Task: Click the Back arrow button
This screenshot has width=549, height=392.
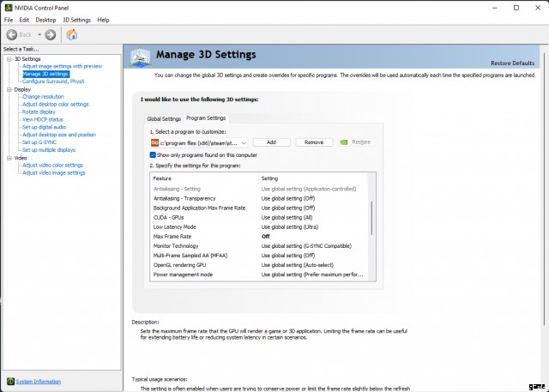Action: (12, 35)
